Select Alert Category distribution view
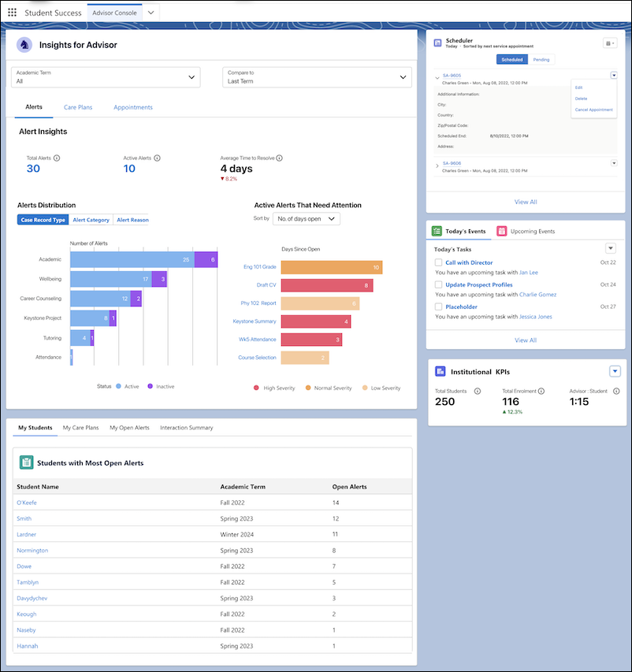Screen dimensions: 632x672 91,220
